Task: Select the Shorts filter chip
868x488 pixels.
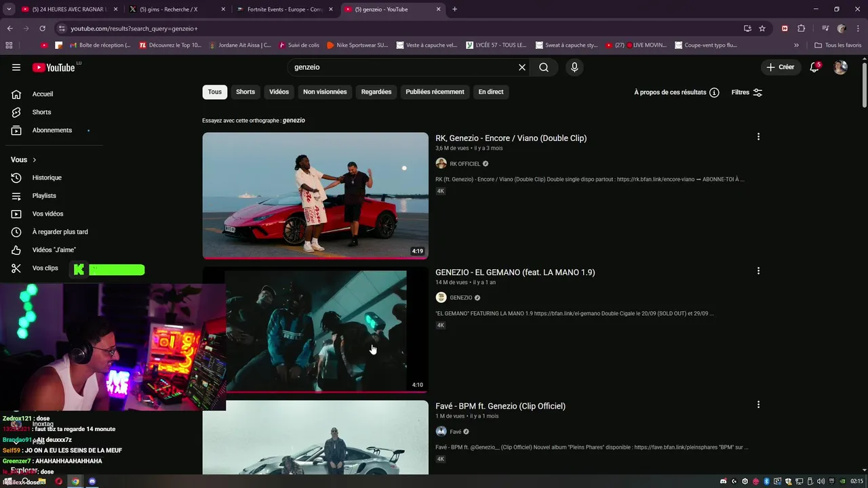Action: tap(245, 92)
